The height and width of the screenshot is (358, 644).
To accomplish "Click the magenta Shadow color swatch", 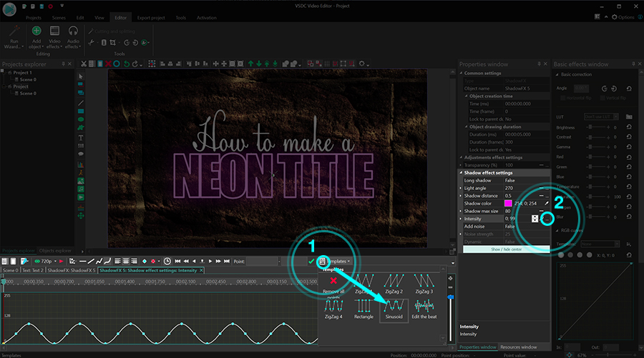I will [509, 204].
